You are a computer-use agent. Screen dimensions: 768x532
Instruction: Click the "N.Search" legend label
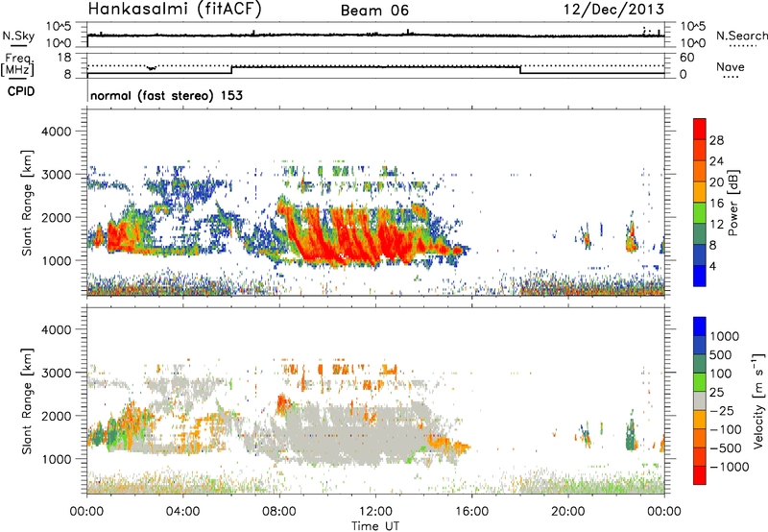tap(741, 36)
